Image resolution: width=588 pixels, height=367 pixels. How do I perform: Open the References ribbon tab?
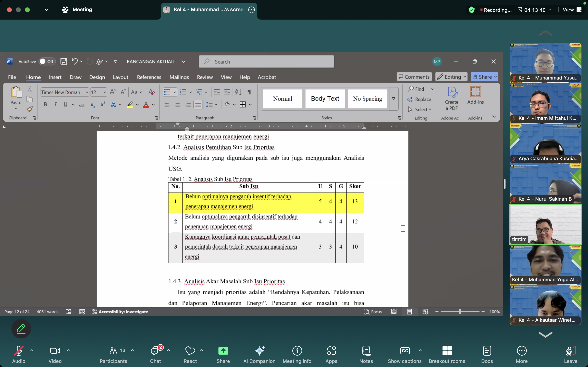(x=149, y=77)
